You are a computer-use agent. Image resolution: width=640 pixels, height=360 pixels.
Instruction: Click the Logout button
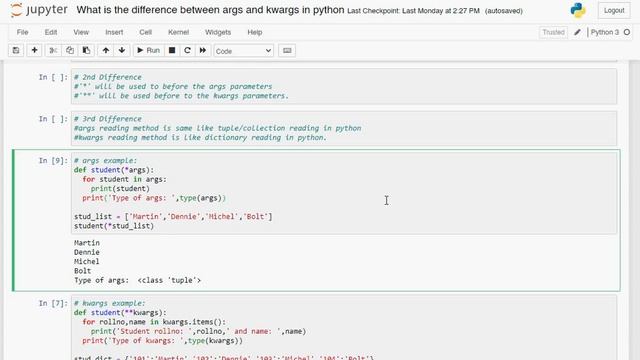(x=614, y=11)
